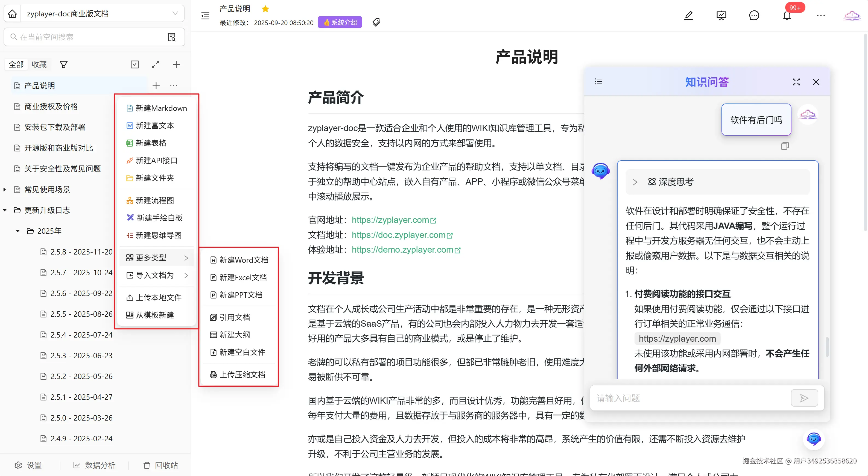Viewport: 868px width, 476px height.
Task: Collapse the left sidebar menu toggle
Action: tap(205, 16)
